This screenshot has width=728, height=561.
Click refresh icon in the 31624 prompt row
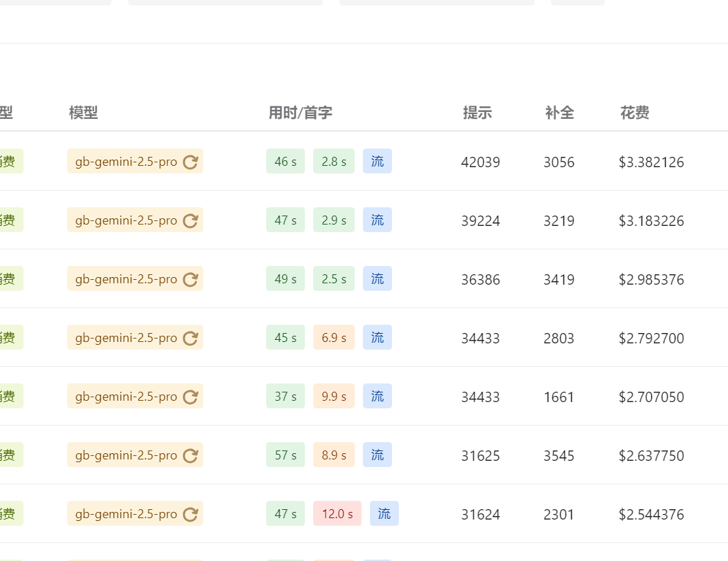(190, 513)
